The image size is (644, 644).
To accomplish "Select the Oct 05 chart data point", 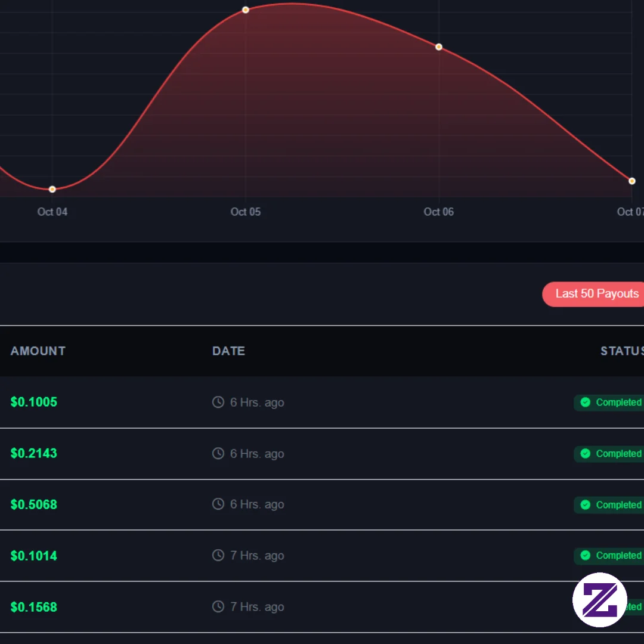I will (x=246, y=10).
